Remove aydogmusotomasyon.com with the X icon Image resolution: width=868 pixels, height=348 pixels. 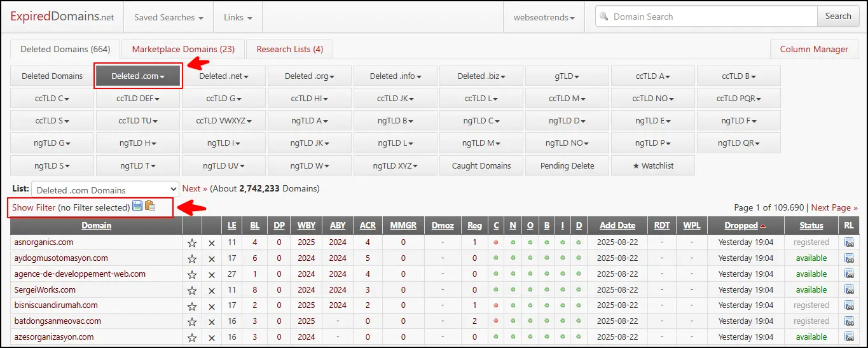point(212,259)
